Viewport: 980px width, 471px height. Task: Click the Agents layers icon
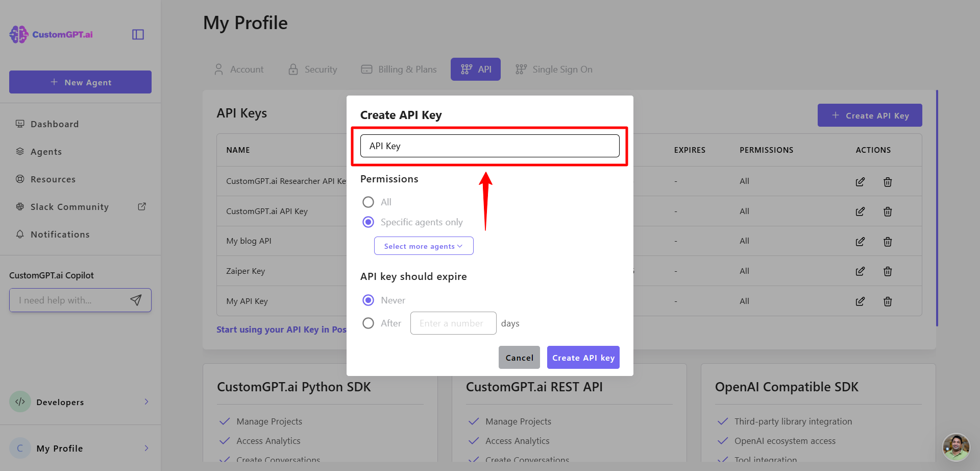click(x=20, y=151)
